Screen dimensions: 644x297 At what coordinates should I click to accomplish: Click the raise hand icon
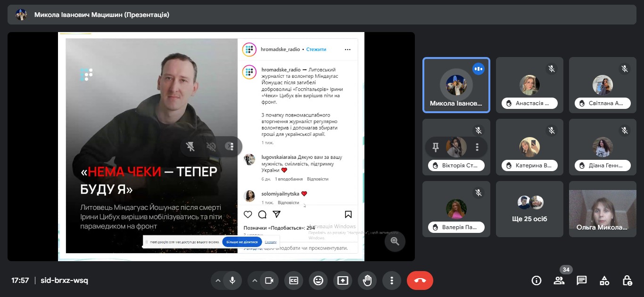[x=367, y=280]
